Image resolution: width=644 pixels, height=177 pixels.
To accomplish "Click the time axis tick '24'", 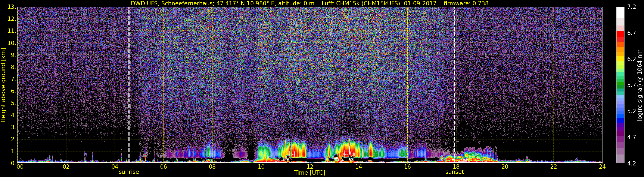I will (x=602, y=167).
